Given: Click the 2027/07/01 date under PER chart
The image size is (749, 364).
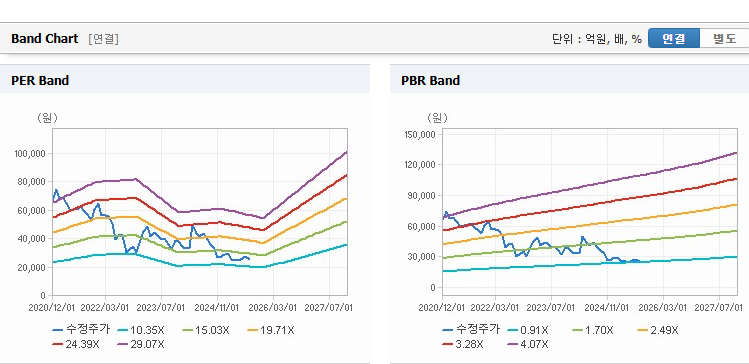Looking at the screenshot, I should click(x=329, y=307).
